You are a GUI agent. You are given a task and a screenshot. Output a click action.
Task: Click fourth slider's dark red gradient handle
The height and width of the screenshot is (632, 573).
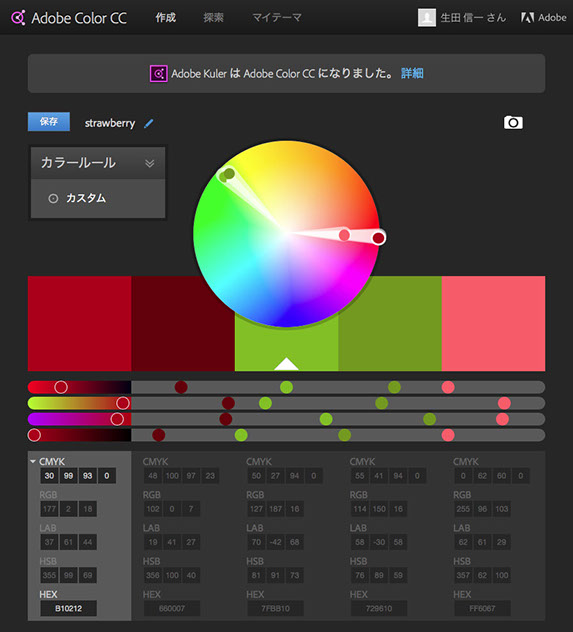pyautogui.click(x=34, y=435)
